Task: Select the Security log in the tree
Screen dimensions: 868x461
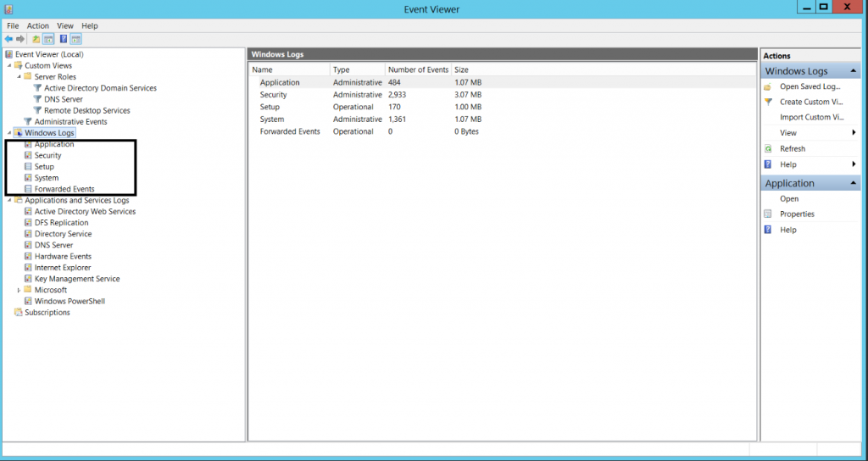Action: tap(47, 156)
